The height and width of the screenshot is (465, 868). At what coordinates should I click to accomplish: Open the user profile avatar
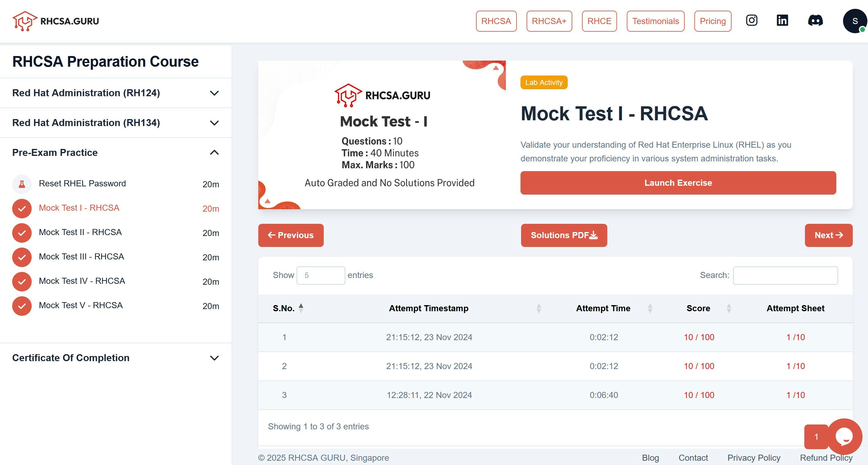pos(855,21)
